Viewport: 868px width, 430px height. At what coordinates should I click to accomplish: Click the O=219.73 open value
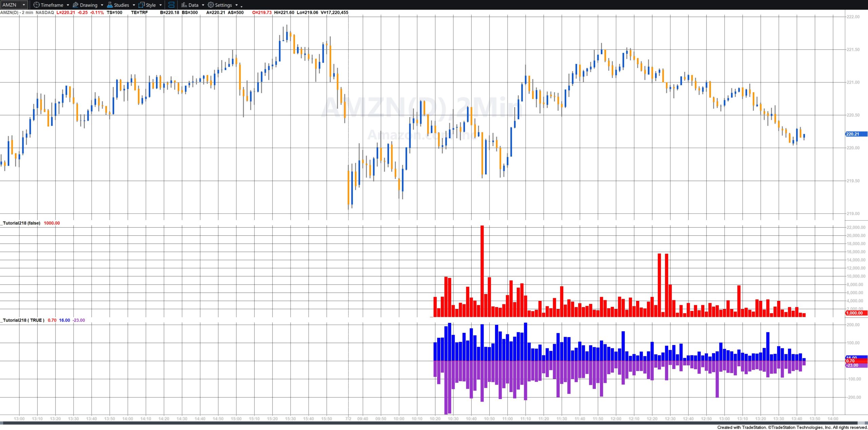(x=262, y=13)
